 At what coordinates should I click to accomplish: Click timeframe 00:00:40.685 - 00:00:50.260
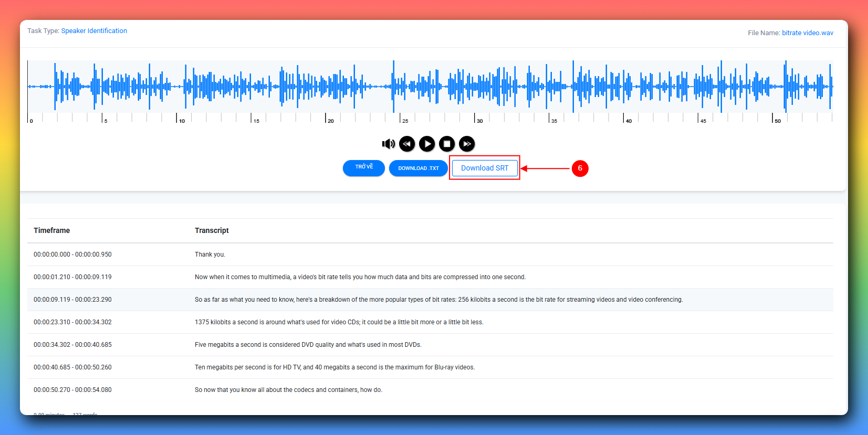coord(72,367)
